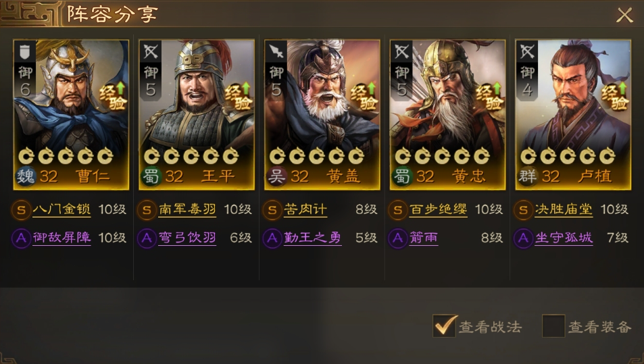
Task: Close the 阵容分享 dialog
Action: (x=624, y=15)
